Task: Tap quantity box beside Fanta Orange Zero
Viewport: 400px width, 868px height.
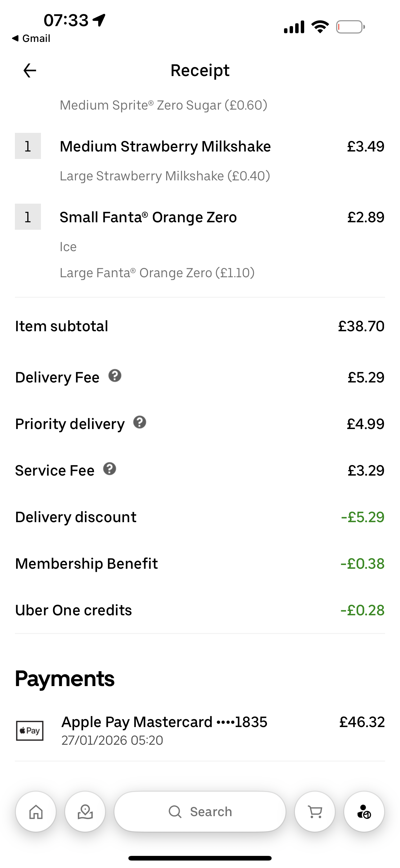Action: (28, 217)
